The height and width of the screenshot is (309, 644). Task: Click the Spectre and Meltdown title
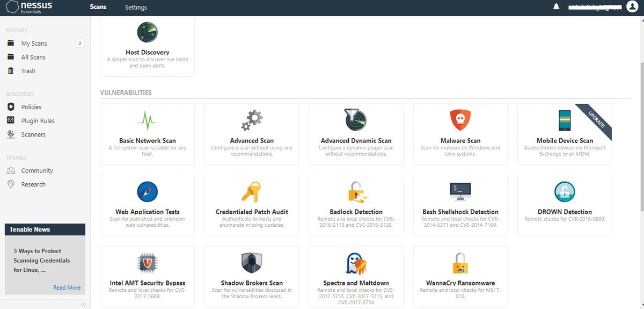[x=356, y=283]
